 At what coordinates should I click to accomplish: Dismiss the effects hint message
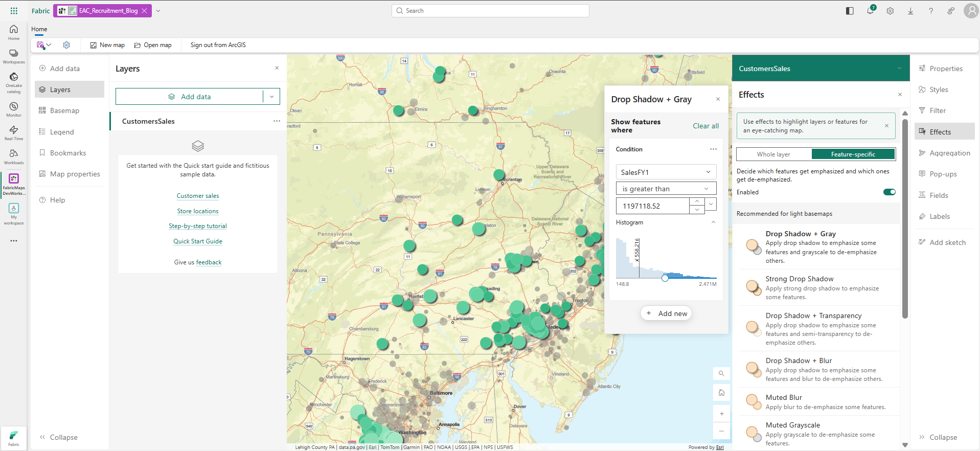pos(886,126)
